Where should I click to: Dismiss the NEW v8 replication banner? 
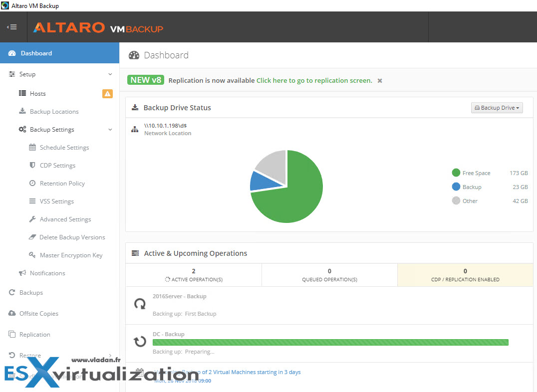pos(380,81)
